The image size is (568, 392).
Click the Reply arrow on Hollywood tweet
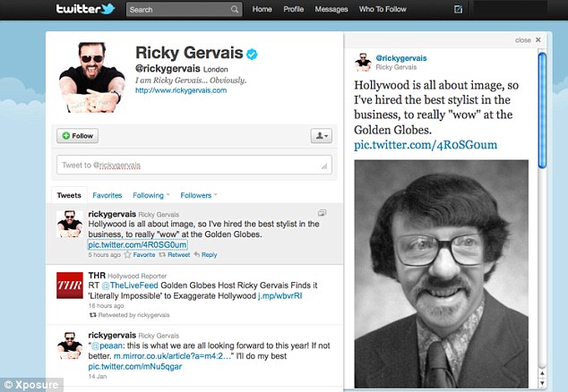pos(197,254)
